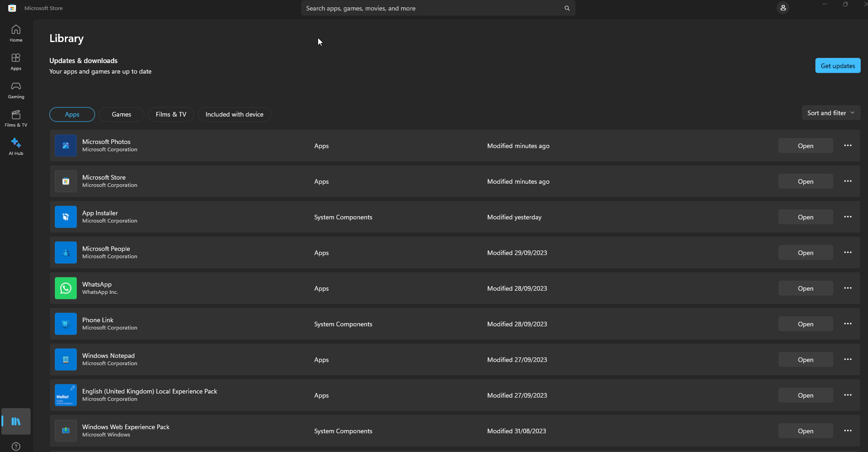Click the English Local Experience Pack icon
This screenshot has height=452, width=868.
click(x=66, y=395)
